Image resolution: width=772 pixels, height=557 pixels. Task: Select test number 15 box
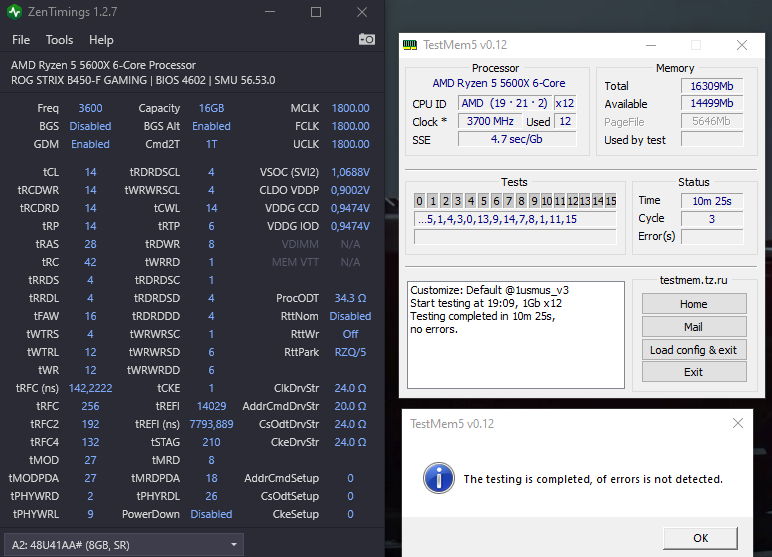(611, 200)
